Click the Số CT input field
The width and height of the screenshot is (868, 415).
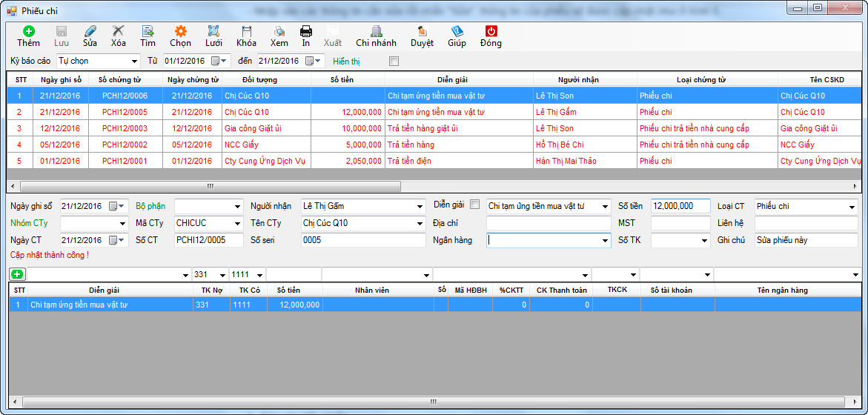tap(209, 240)
